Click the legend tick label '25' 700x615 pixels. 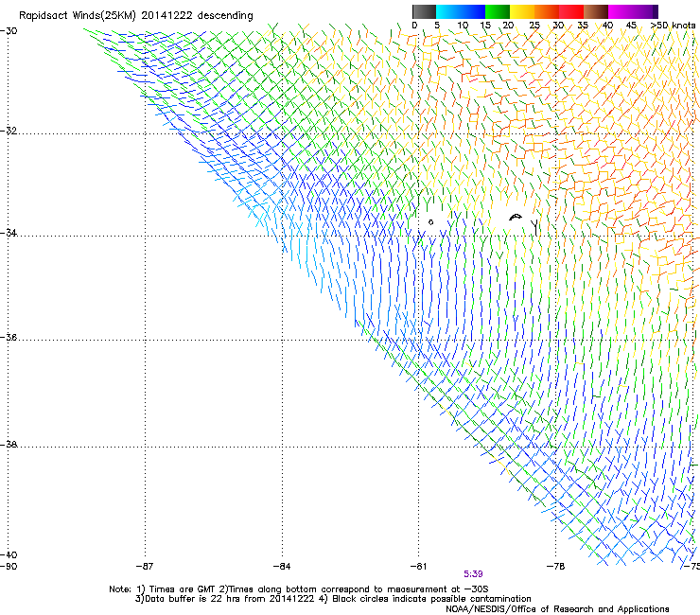(534, 26)
